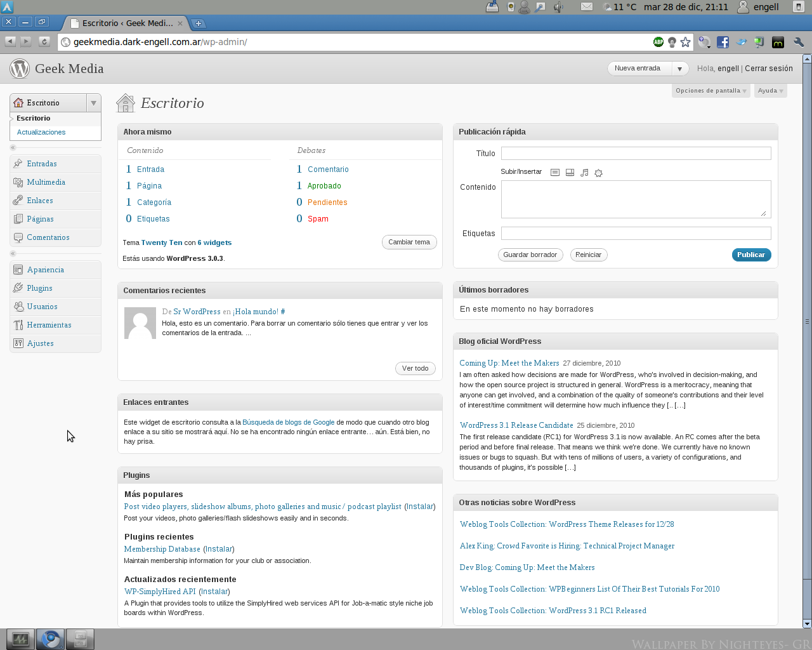Click the browser back arrow
This screenshot has height=650, width=812.
[10, 42]
